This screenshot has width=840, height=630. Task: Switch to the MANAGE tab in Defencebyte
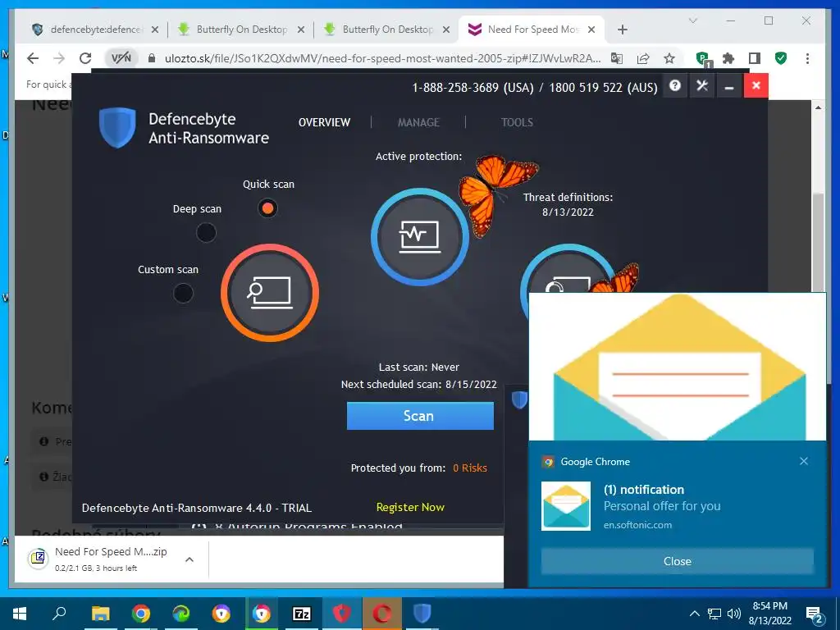click(x=418, y=122)
